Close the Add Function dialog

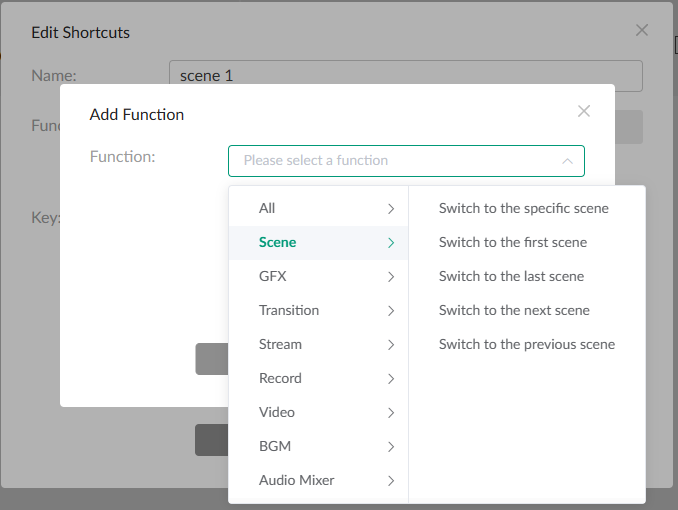tap(584, 112)
